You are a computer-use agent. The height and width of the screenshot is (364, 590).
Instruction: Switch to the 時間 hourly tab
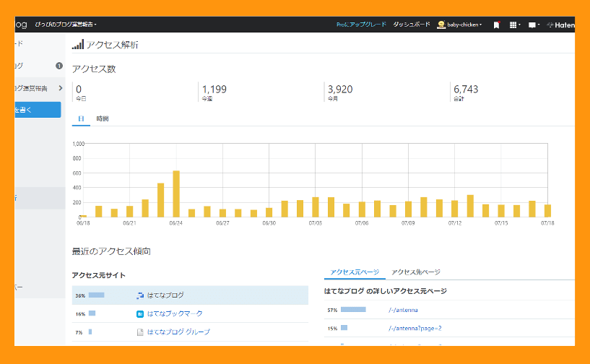coord(103,118)
